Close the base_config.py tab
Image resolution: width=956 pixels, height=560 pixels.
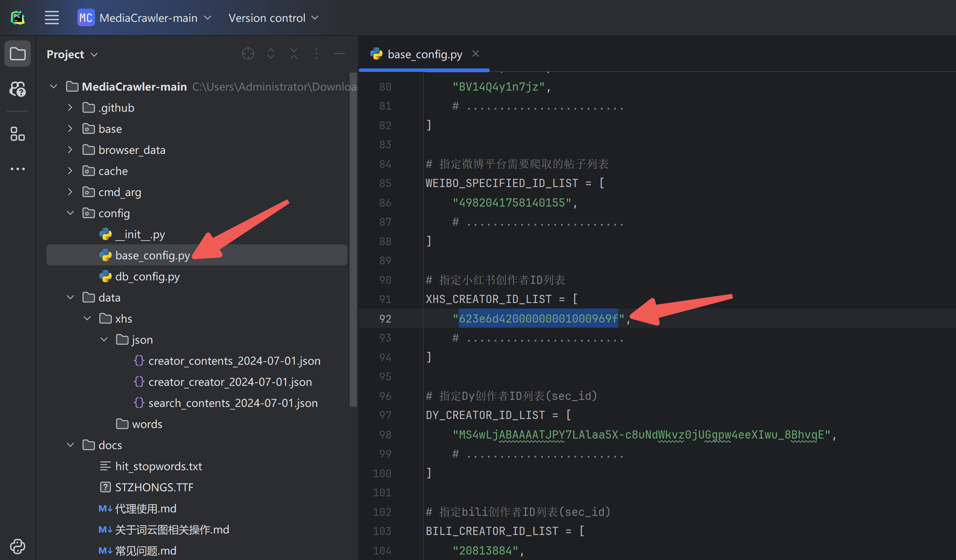coord(476,54)
